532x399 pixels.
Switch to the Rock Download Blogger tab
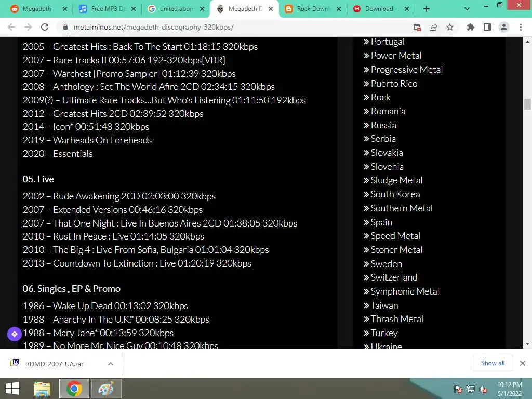pos(312,9)
